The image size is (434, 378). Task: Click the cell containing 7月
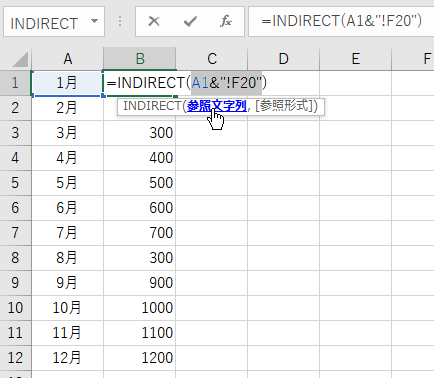[x=67, y=233]
